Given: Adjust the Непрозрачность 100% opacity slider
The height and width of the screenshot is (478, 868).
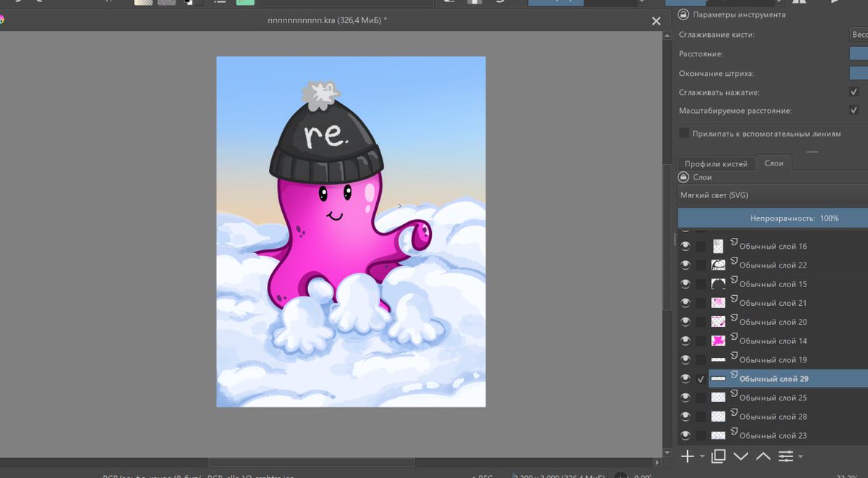Looking at the screenshot, I should 773,218.
